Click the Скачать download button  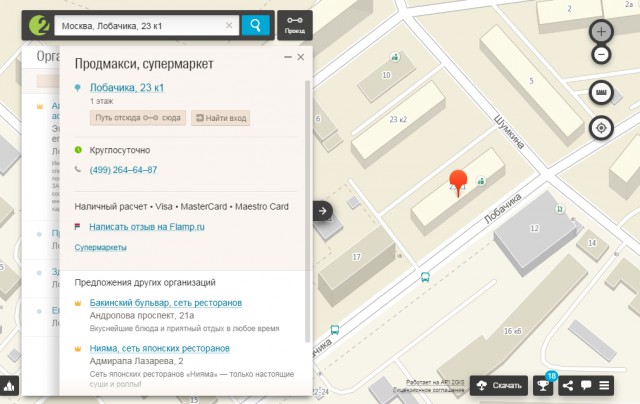(499, 386)
